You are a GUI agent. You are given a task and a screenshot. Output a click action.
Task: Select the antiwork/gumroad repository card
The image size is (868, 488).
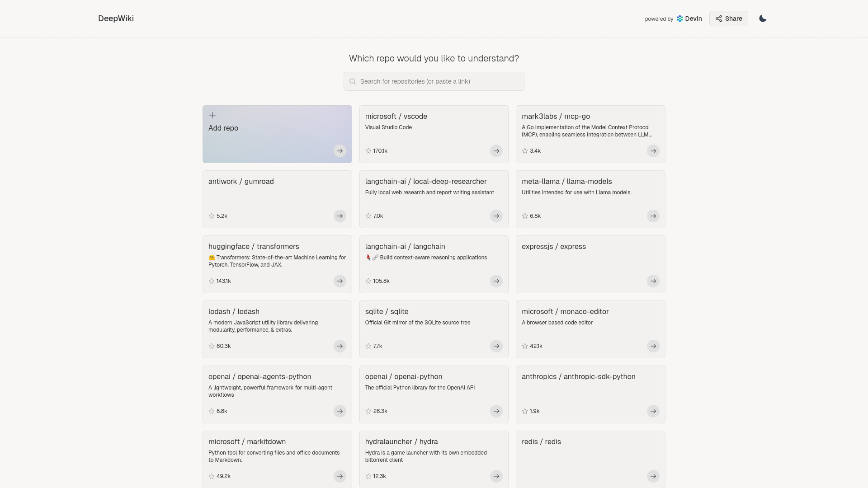(x=277, y=199)
